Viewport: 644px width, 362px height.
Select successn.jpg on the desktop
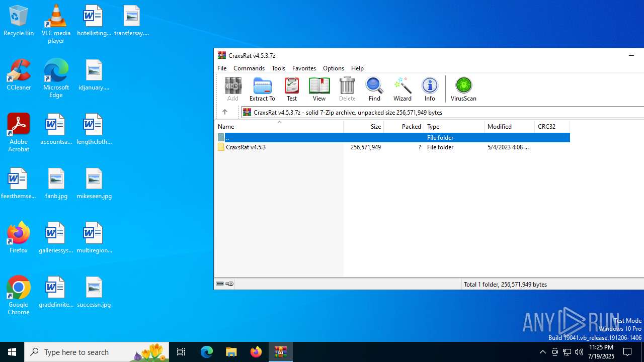[x=94, y=292]
